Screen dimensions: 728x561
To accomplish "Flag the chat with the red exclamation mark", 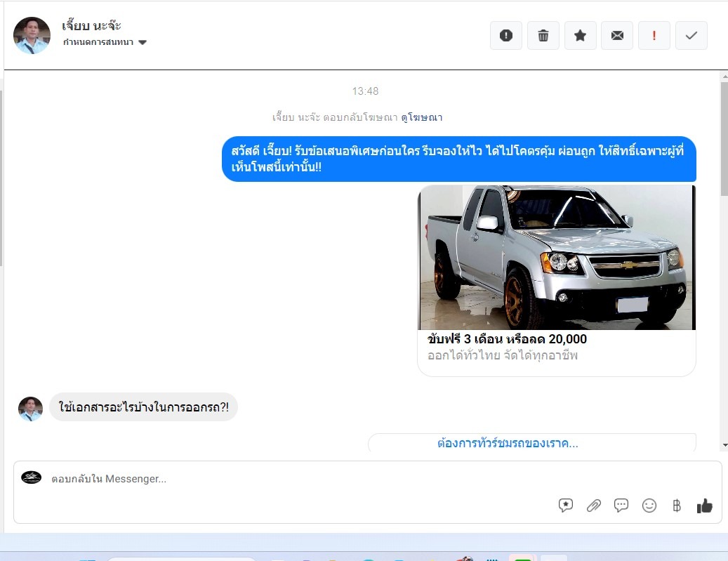I will pos(654,36).
